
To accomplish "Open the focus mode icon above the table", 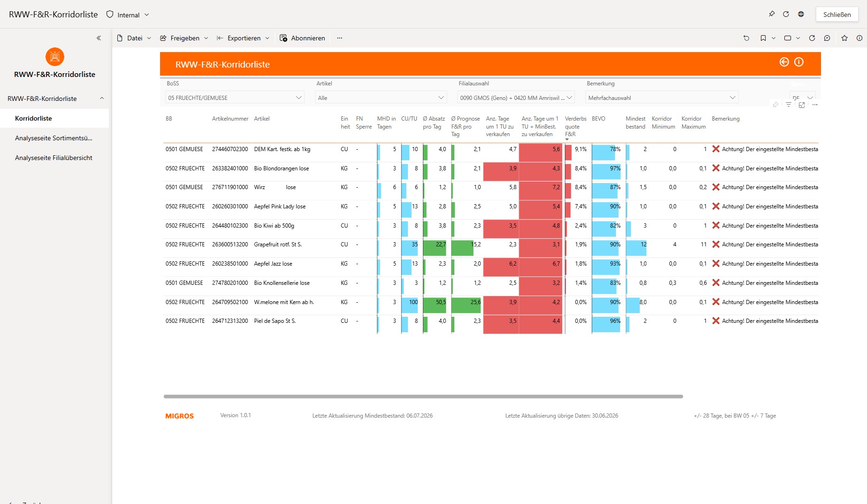I will [802, 105].
